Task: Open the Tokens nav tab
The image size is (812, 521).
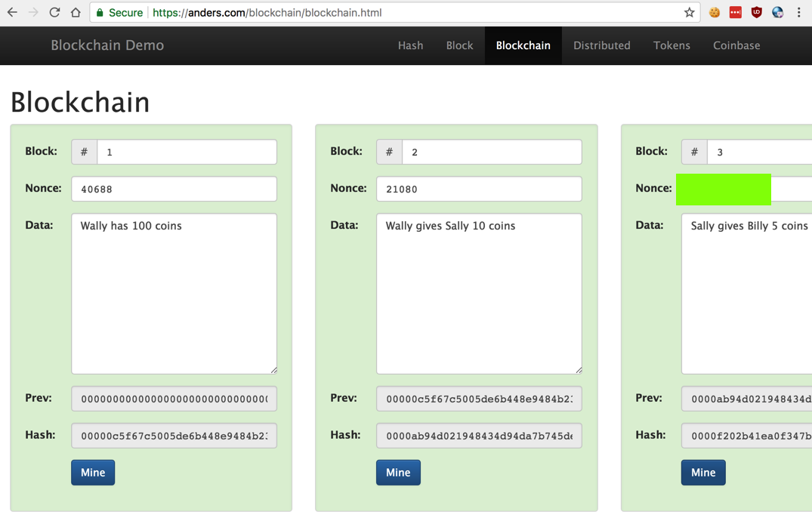Action: coord(672,45)
